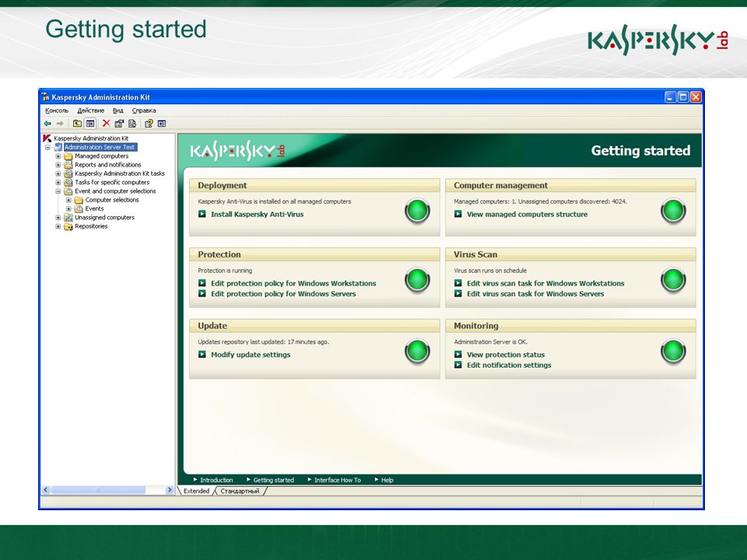Open the Действие menu

tap(91, 110)
